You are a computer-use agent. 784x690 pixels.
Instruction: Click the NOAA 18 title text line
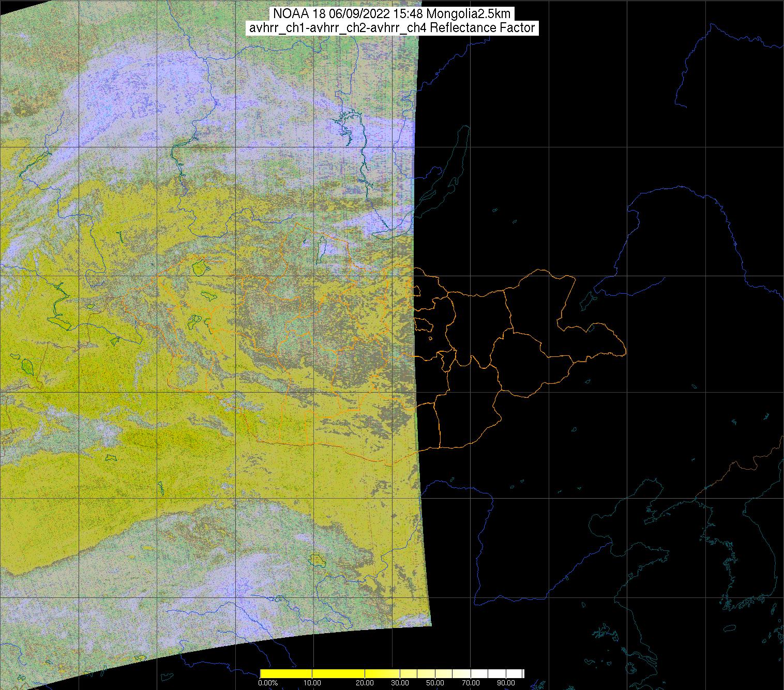click(x=391, y=14)
